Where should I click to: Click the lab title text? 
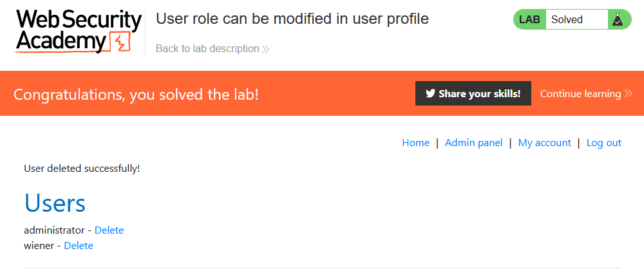(x=292, y=19)
